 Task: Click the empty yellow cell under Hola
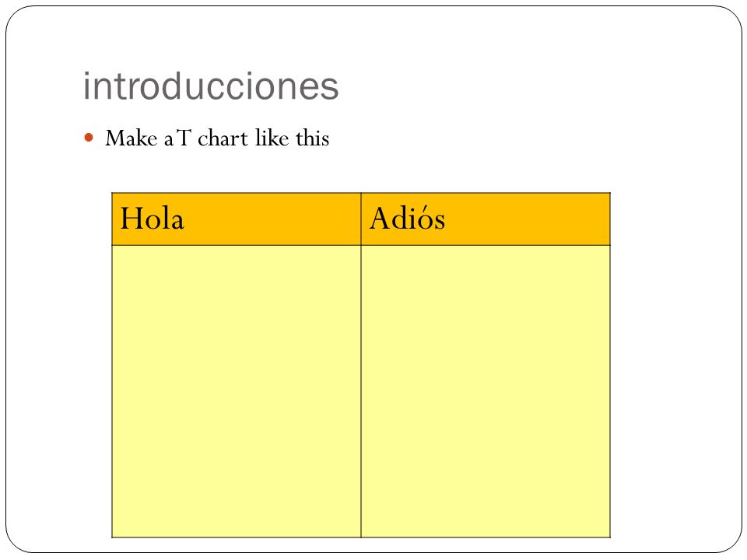click(237, 391)
